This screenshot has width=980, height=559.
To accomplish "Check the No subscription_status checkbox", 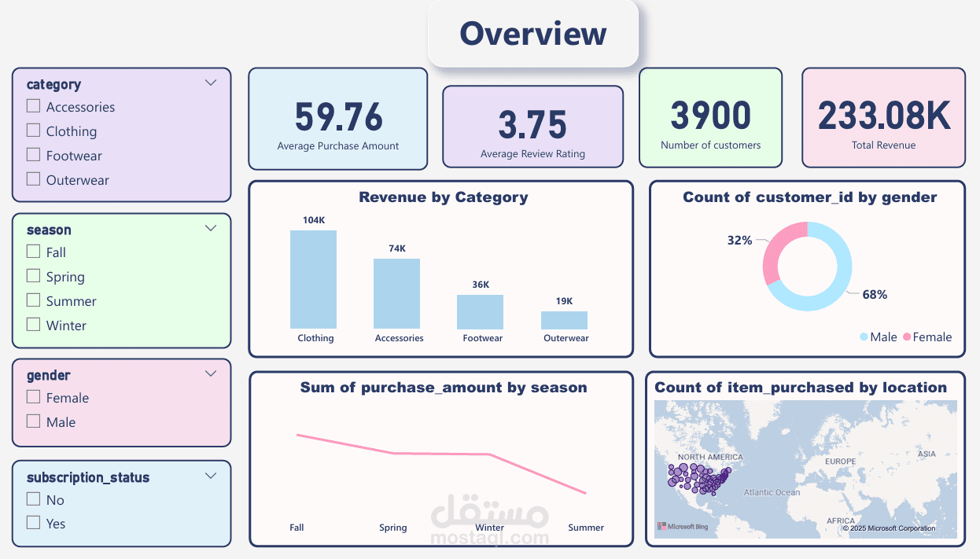I will point(33,498).
